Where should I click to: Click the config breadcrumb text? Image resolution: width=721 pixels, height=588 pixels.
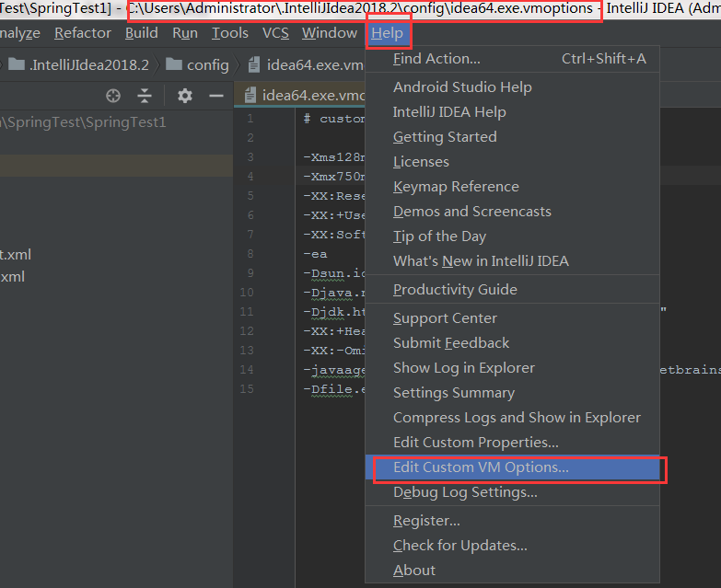point(207,65)
